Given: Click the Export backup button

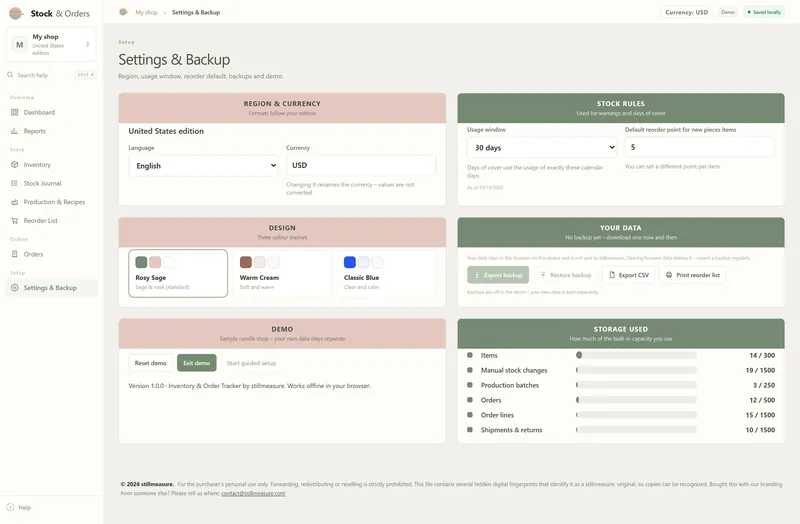Looking at the screenshot, I should [x=498, y=275].
